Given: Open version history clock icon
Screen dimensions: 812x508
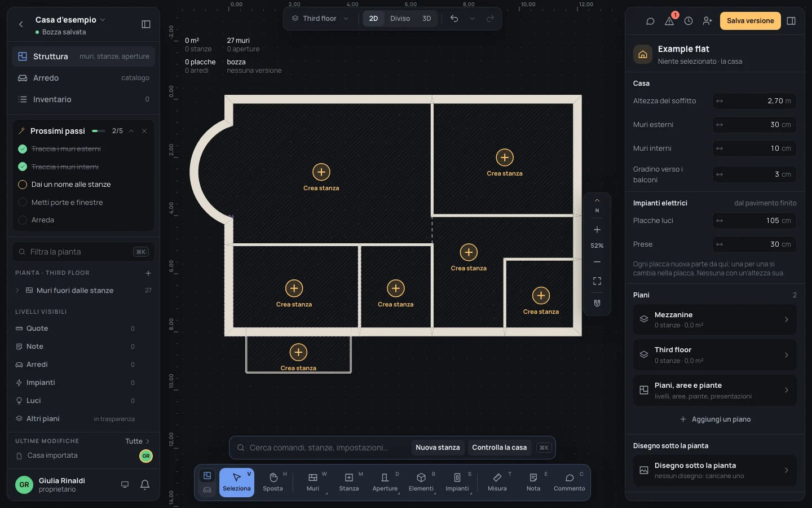Looking at the screenshot, I should pos(689,21).
